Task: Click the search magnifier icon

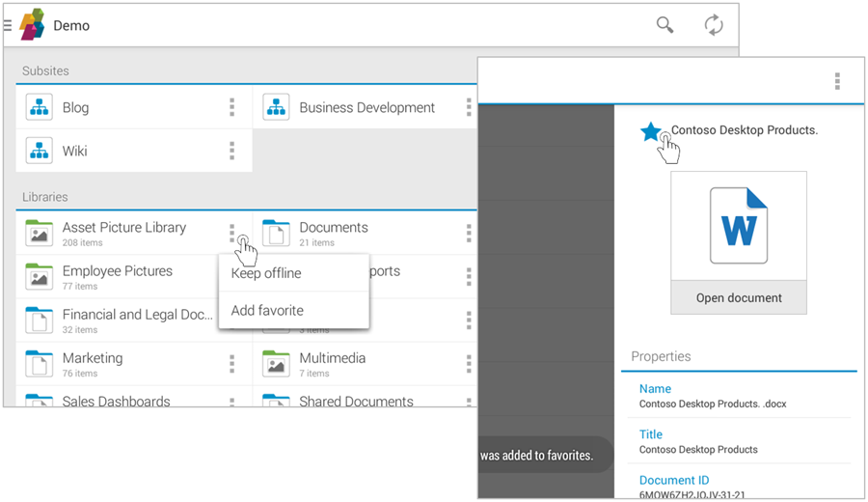Action: tap(665, 25)
